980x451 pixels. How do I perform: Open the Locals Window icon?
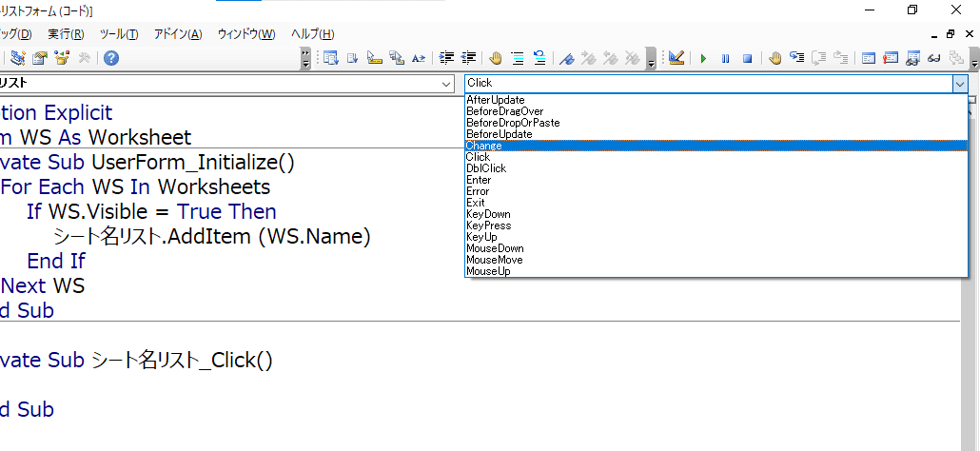tap(868, 58)
